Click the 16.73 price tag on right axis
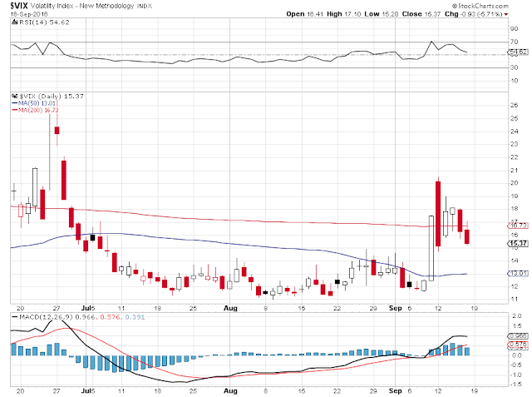This screenshot has height=397, width=532. click(x=518, y=226)
